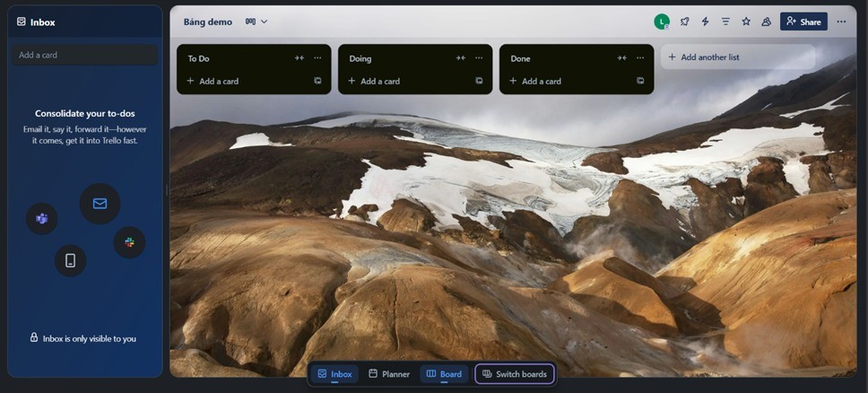The image size is (868, 393).
Task: Toggle the Board view in bottom bar
Action: coord(444,374)
